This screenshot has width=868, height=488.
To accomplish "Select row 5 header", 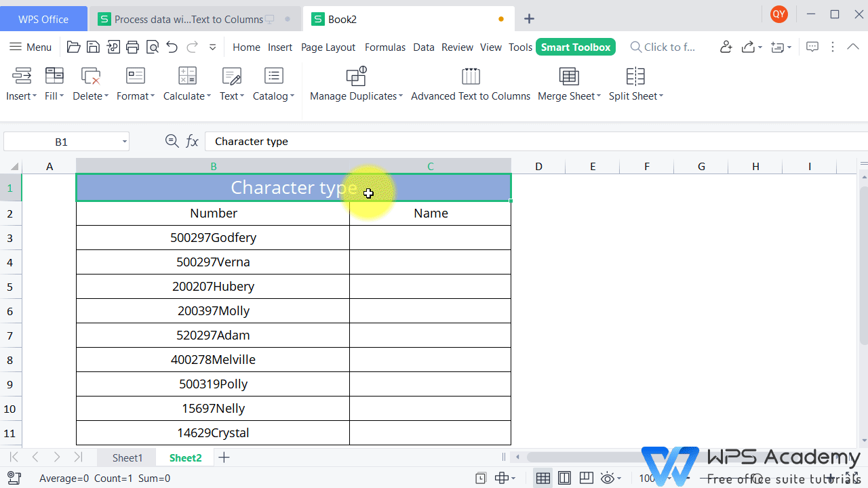I will 10,287.
